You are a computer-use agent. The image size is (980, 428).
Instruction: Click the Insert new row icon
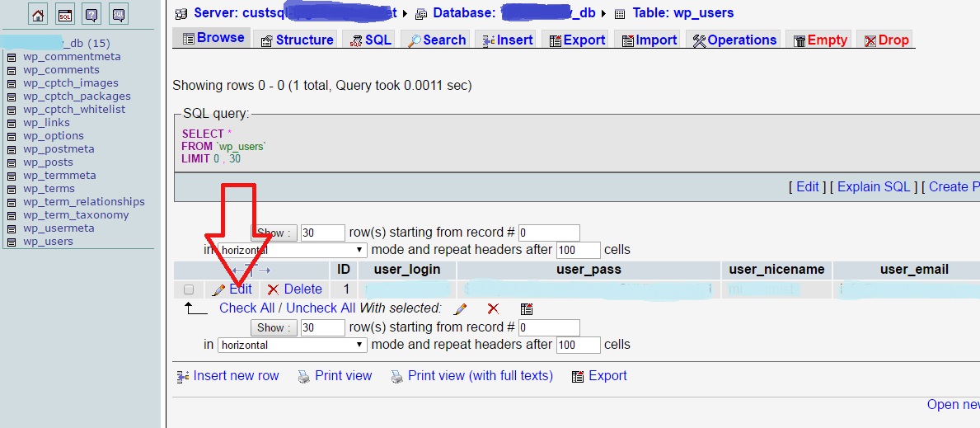[x=183, y=376]
